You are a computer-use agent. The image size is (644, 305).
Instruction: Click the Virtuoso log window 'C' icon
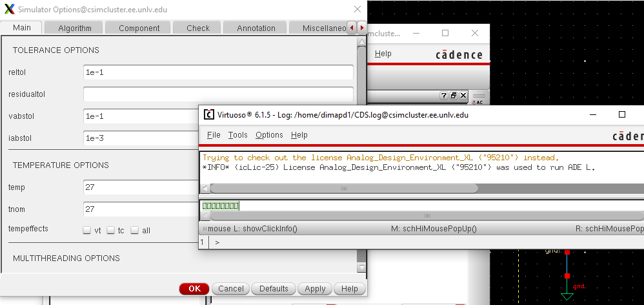209,114
